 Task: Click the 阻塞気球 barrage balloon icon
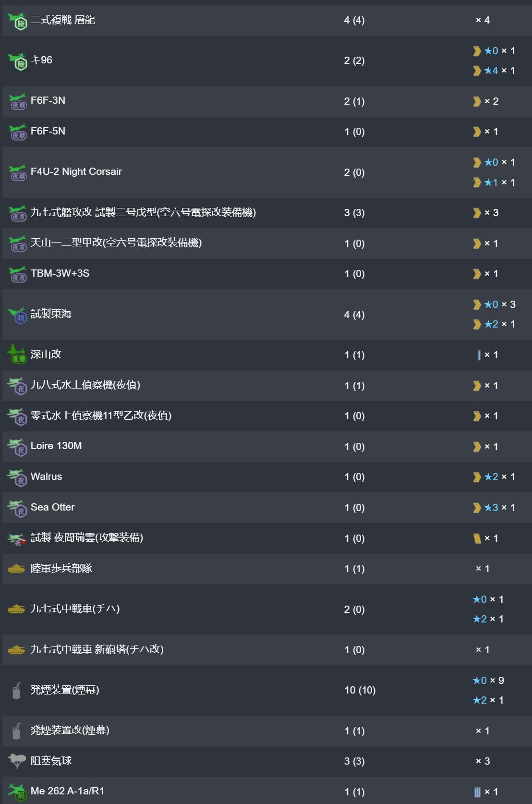pyautogui.click(x=17, y=761)
